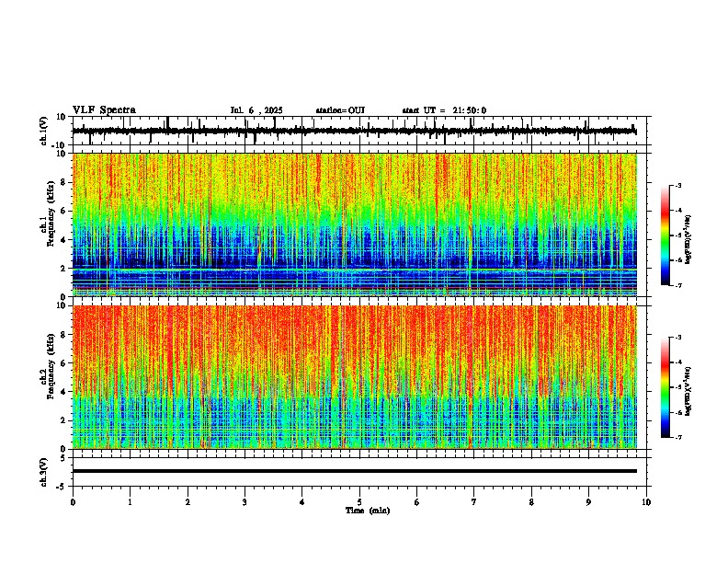Click the "VLF Spectra" title text
This screenshot has width=728, height=563.
(104, 110)
